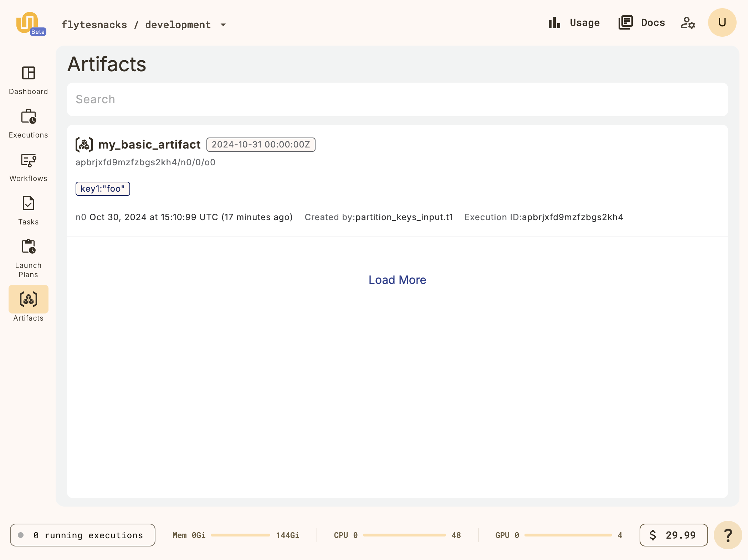Navigate to Executions section

coord(28,124)
